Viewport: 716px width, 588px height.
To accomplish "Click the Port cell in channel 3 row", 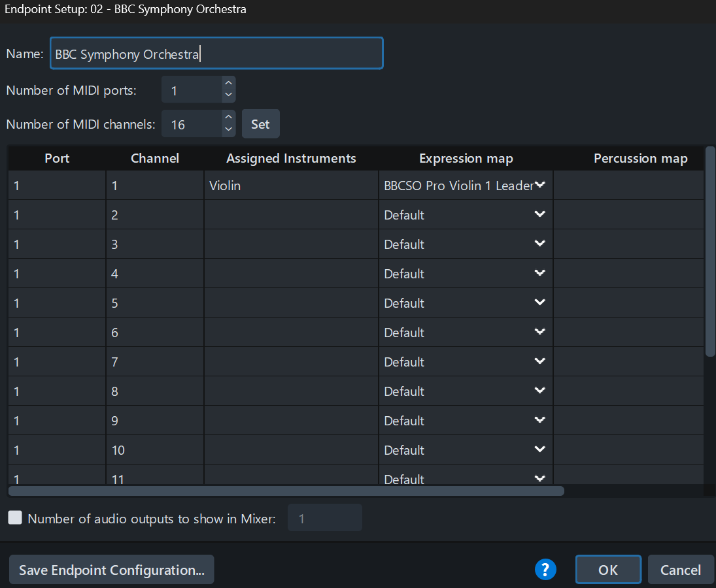I will [57, 244].
